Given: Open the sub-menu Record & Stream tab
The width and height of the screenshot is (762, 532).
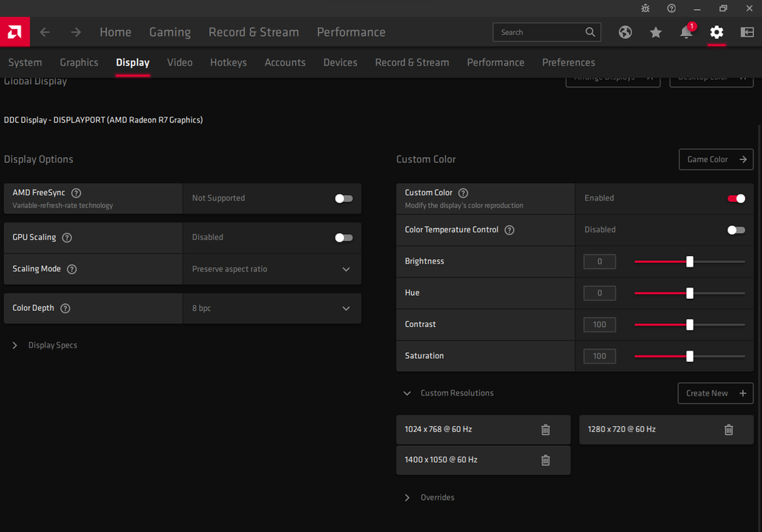Looking at the screenshot, I should 412,62.
